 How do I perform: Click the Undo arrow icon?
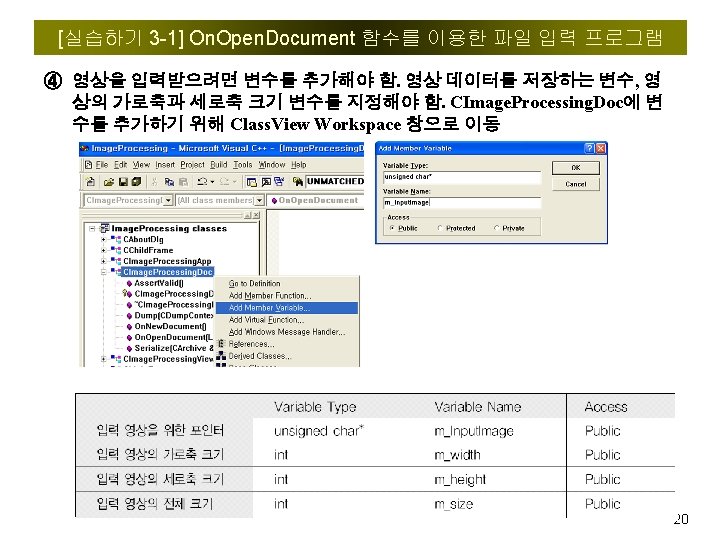tap(202, 182)
